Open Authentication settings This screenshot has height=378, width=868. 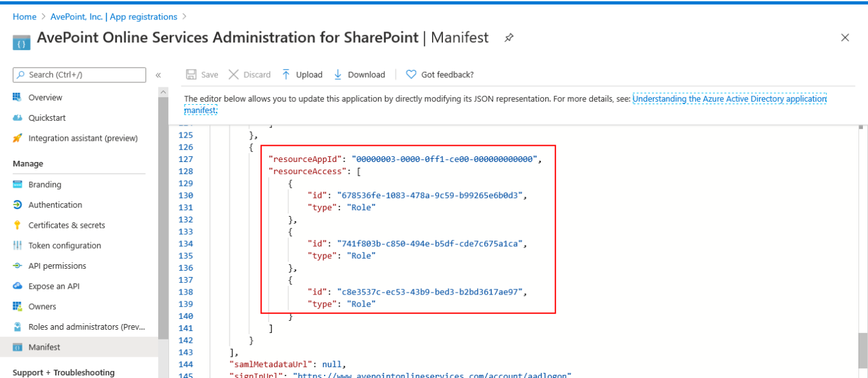[55, 205]
